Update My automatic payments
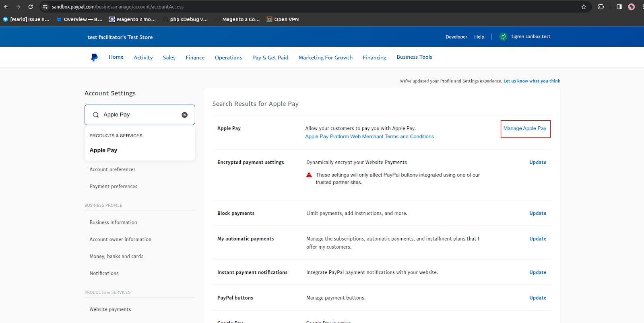Image resolution: width=644 pixels, height=323 pixels. [538, 239]
